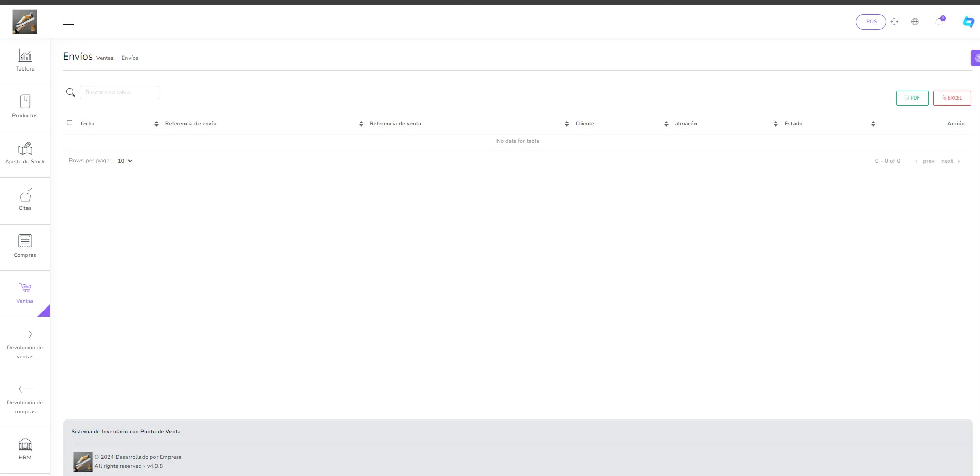The height and width of the screenshot is (476, 980).
Task: Open the Citas basket icon
Action: pyautogui.click(x=25, y=195)
